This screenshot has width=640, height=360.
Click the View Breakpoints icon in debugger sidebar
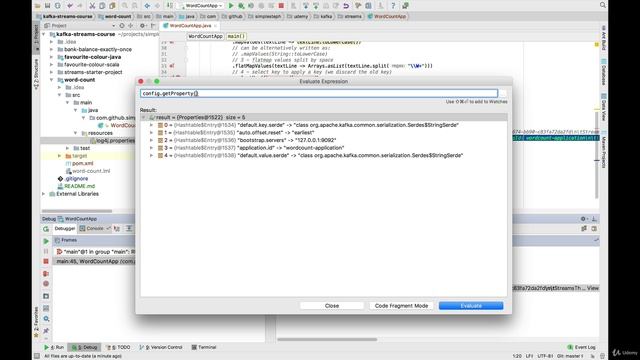coord(46,273)
